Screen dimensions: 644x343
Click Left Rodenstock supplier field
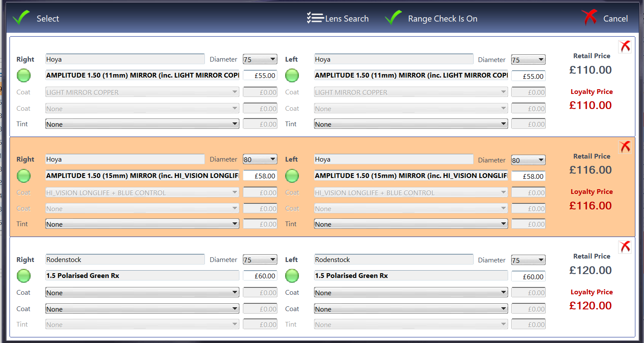tap(393, 259)
